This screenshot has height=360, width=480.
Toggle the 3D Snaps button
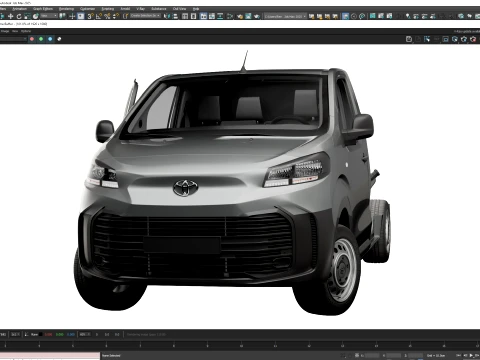point(91,16)
